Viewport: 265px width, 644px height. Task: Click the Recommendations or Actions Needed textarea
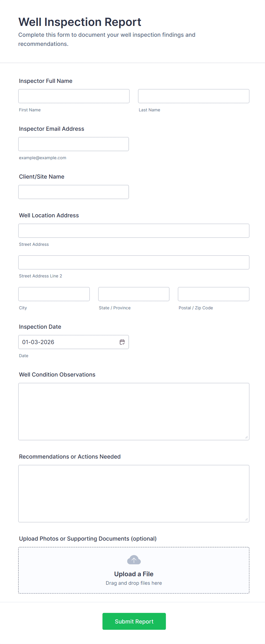[x=134, y=493]
